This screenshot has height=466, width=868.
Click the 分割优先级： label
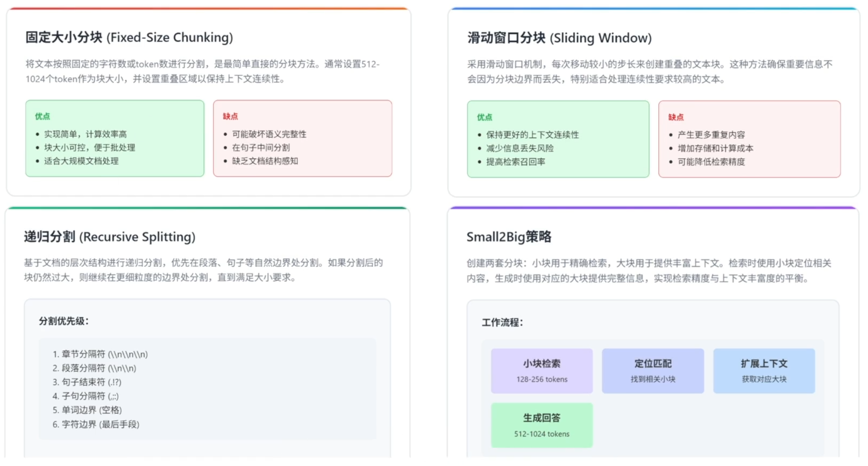pyautogui.click(x=64, y=321)
